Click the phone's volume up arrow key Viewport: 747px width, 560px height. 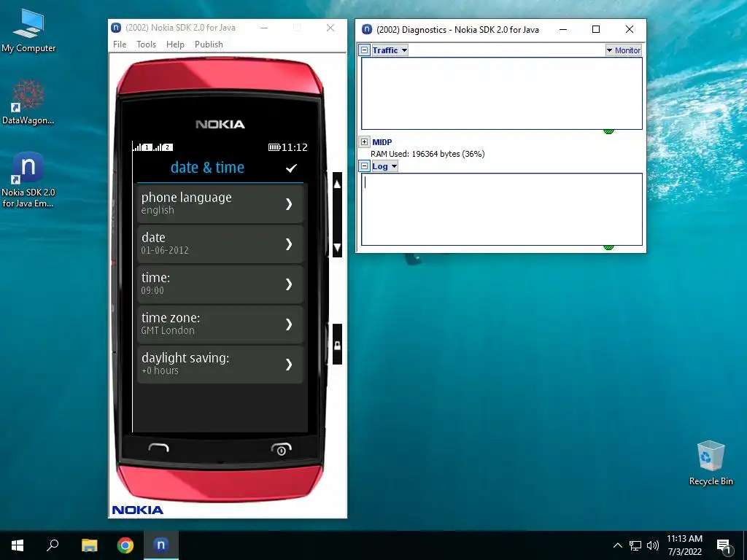tap(337, 184)
